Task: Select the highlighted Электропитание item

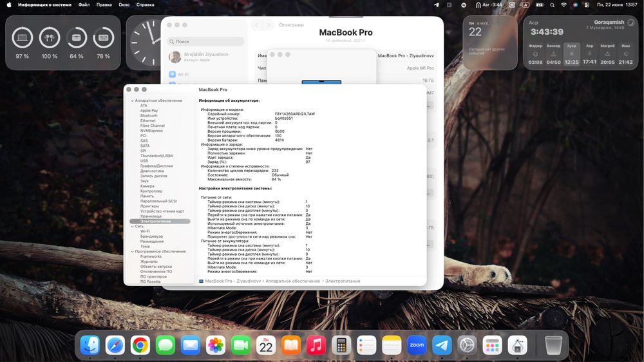Action: click(160, 222)
